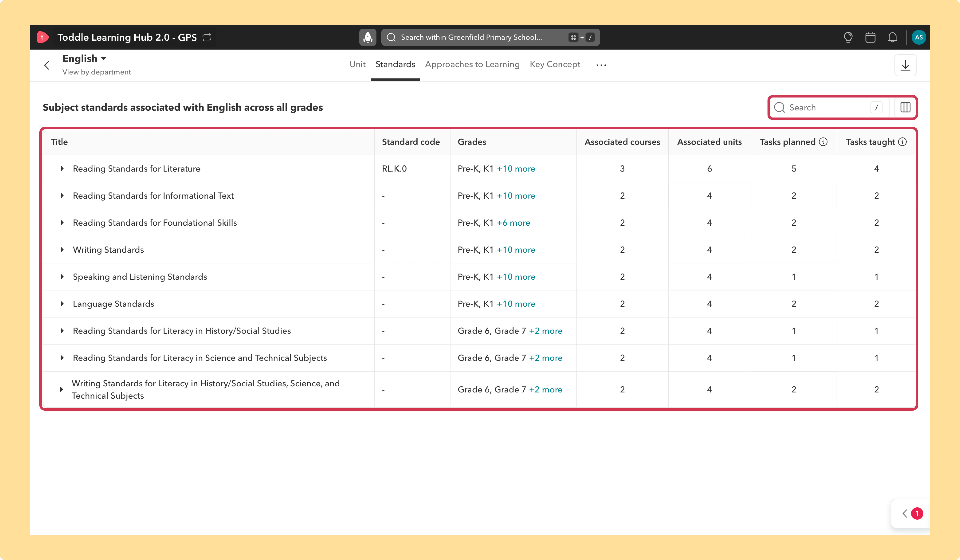Show more tabs via the ellipsis
This screenshot has width=960, height=560.
pyautogui.click(x=601, y=65)
